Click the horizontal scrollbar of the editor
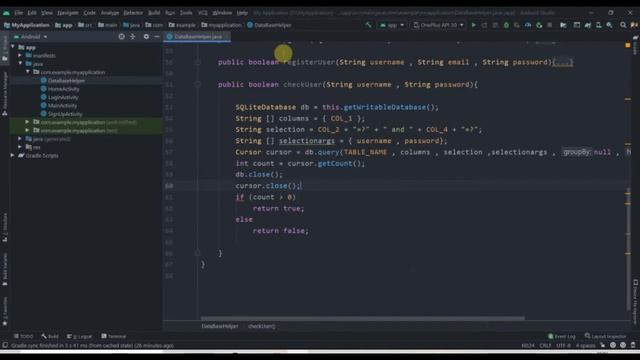Image resolution: width=640 pixels, height=360 pixels. point(362,318)
